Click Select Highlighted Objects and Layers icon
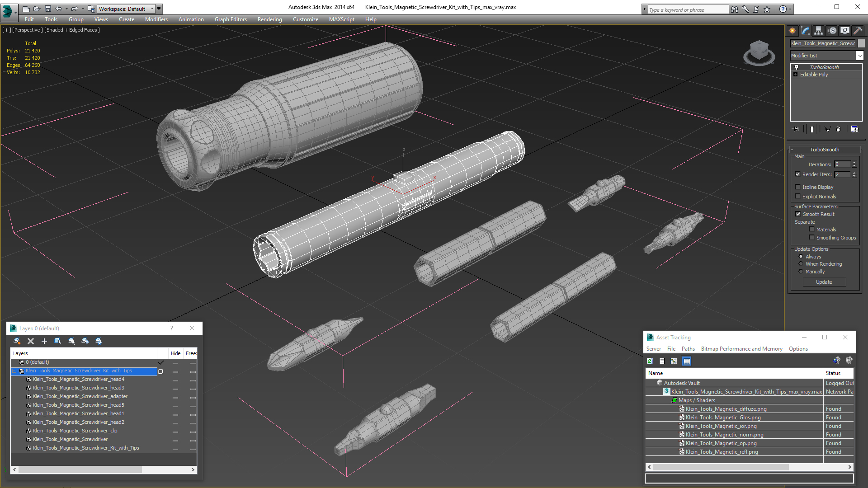Screen dimensions: 868x488 (x=58, y=341)
